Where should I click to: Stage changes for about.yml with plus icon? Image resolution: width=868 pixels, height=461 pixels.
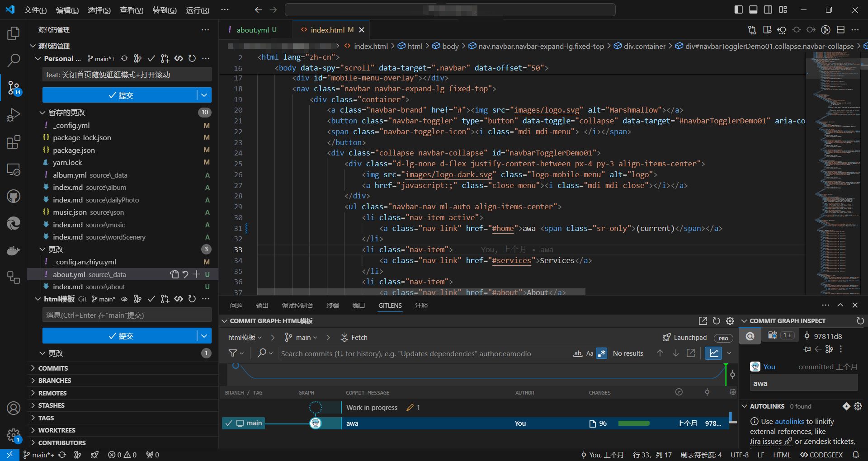[196, 274]
